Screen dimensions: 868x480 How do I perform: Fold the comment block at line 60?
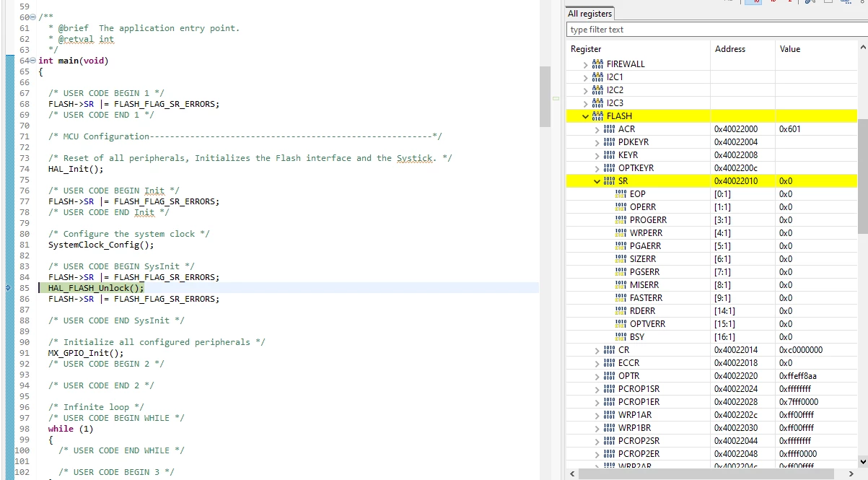click(33, 17)
